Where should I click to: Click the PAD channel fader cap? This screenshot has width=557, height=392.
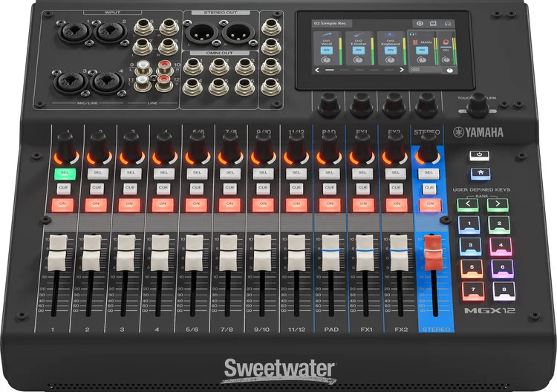click(x=330, y=252)
